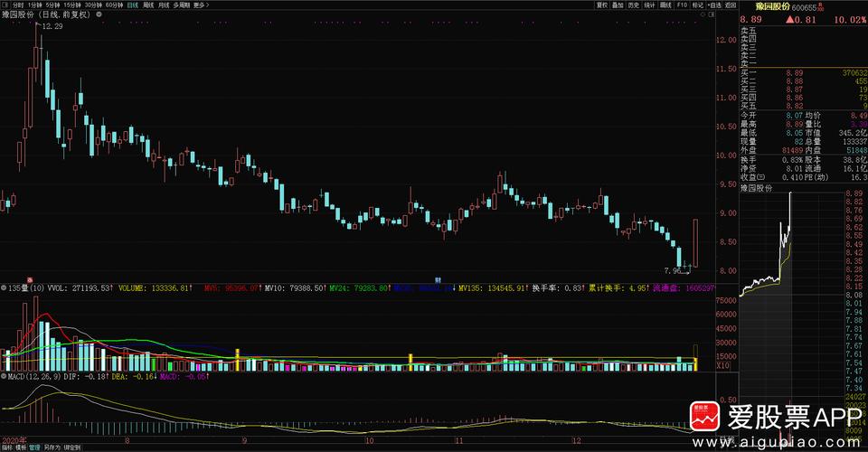
Task: Click the 卖五 ask row label
Action: pyautogui.click(x=749, y=31)
